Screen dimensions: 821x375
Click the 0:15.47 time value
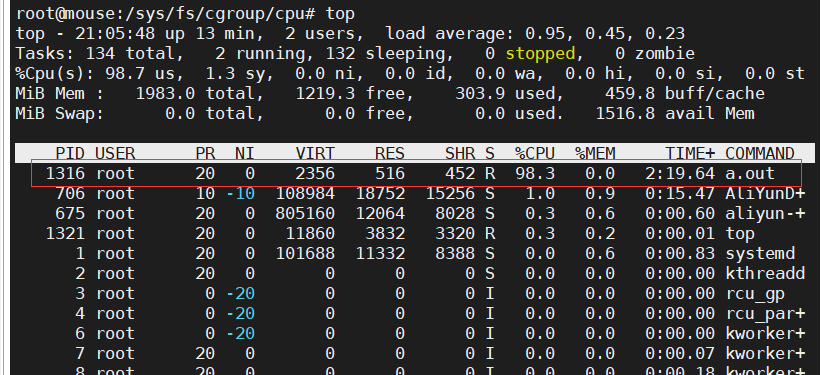680,193
